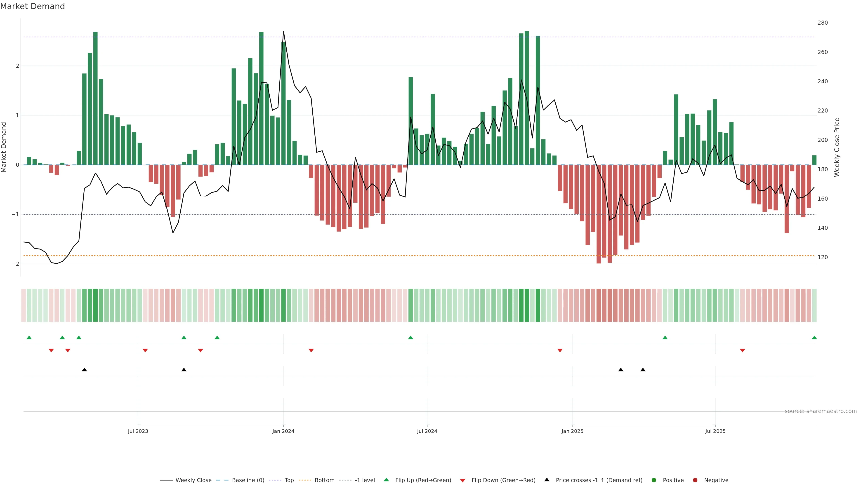The width and height of the screenshot is (868, 488).
Task: Click the Weekly Close Price axis title
Action: (837, 147)
